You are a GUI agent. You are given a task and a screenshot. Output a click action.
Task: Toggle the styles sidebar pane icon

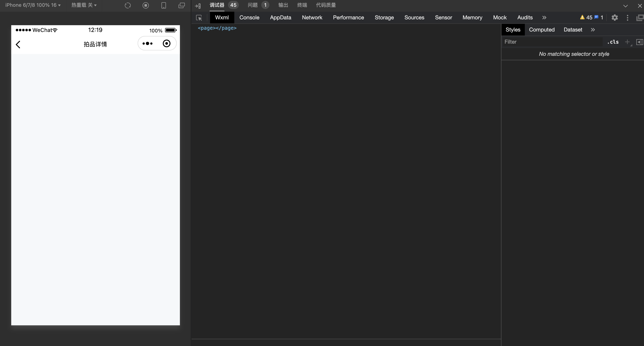click(x=639, y=42)
